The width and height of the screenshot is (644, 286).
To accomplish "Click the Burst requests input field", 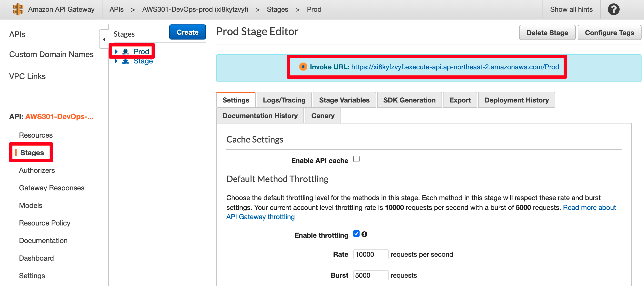I will (371, 275).
